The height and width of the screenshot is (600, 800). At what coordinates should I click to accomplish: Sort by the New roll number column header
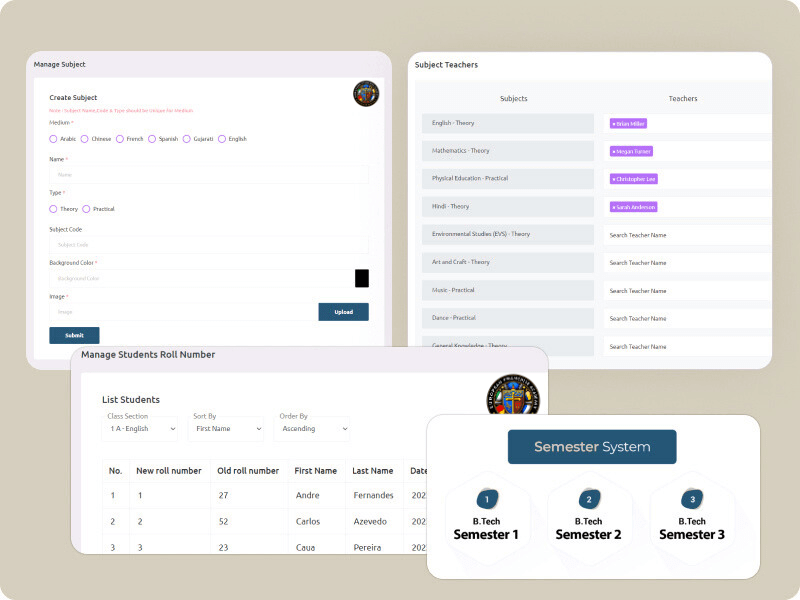coord(169,471)
